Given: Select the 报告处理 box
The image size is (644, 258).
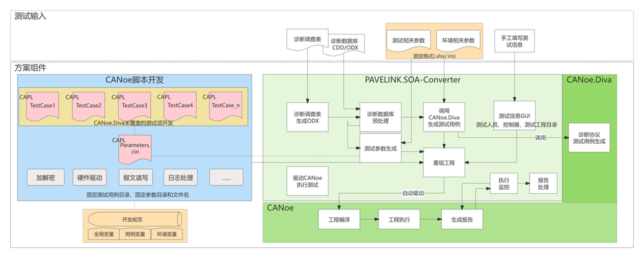Looking at the screenshot, I should (543, 184).
